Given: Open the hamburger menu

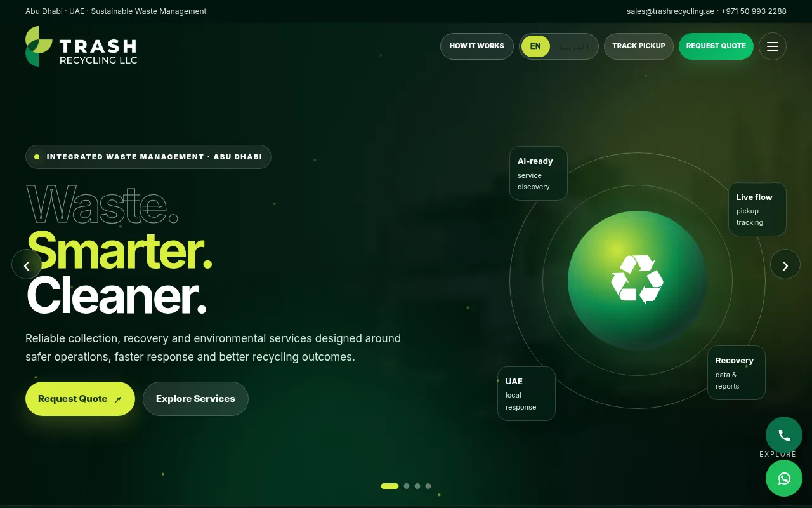Looking at the screenshot, I should tap(773, 46).
